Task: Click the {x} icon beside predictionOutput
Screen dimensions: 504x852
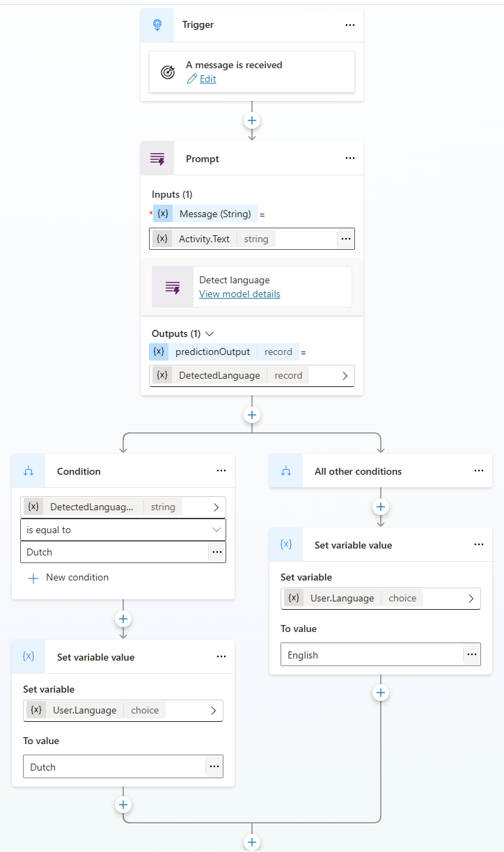Action: click(158, 352)
